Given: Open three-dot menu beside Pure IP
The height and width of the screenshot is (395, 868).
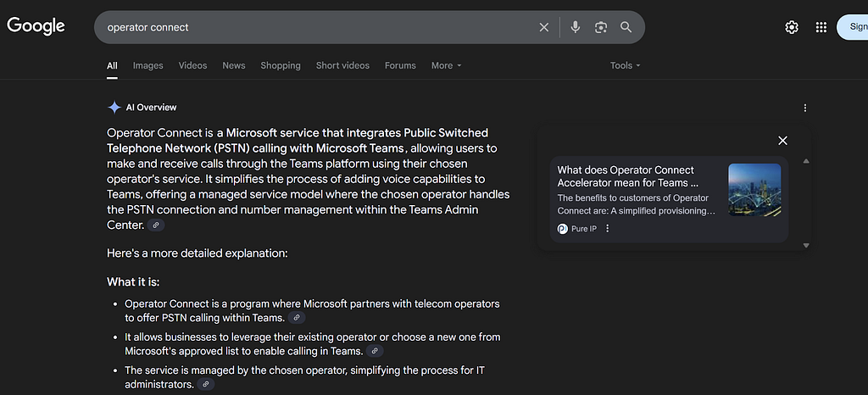Looking at the screenshot, I should (x=607, y=229).
